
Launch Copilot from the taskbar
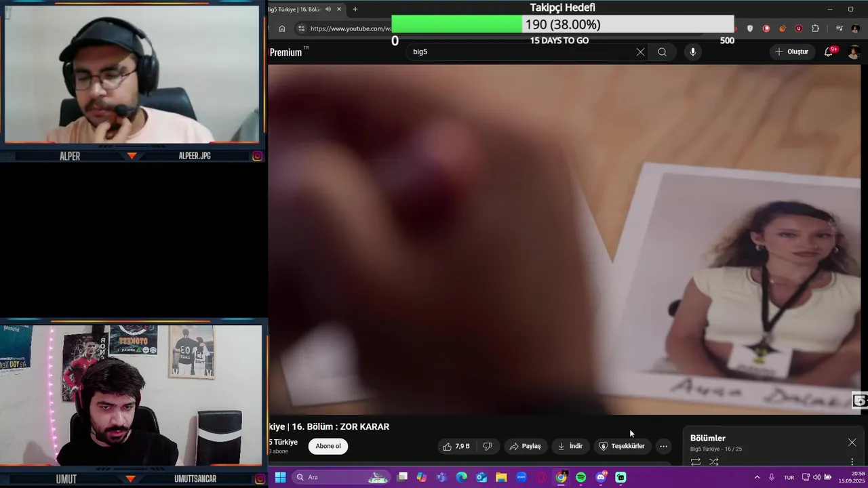tap(422, 477)
